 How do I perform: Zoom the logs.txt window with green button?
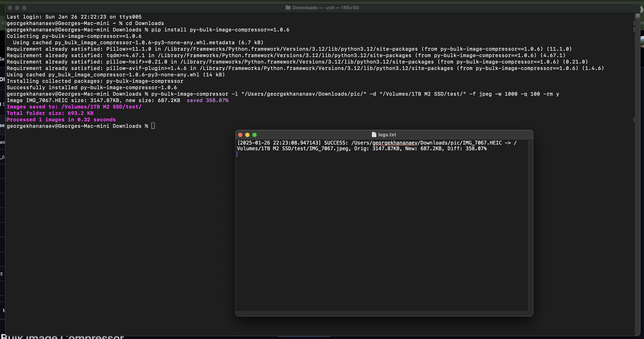[x=255, y=135]
